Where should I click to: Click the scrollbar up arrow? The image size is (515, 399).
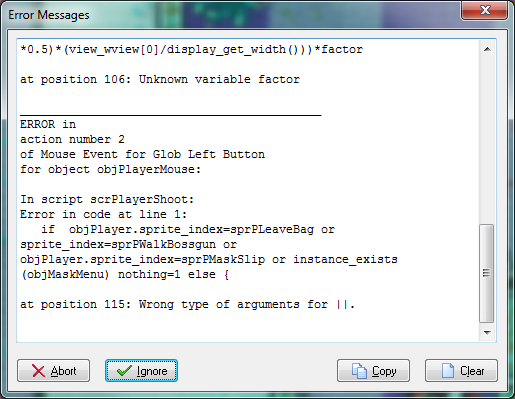click(487, 49)
